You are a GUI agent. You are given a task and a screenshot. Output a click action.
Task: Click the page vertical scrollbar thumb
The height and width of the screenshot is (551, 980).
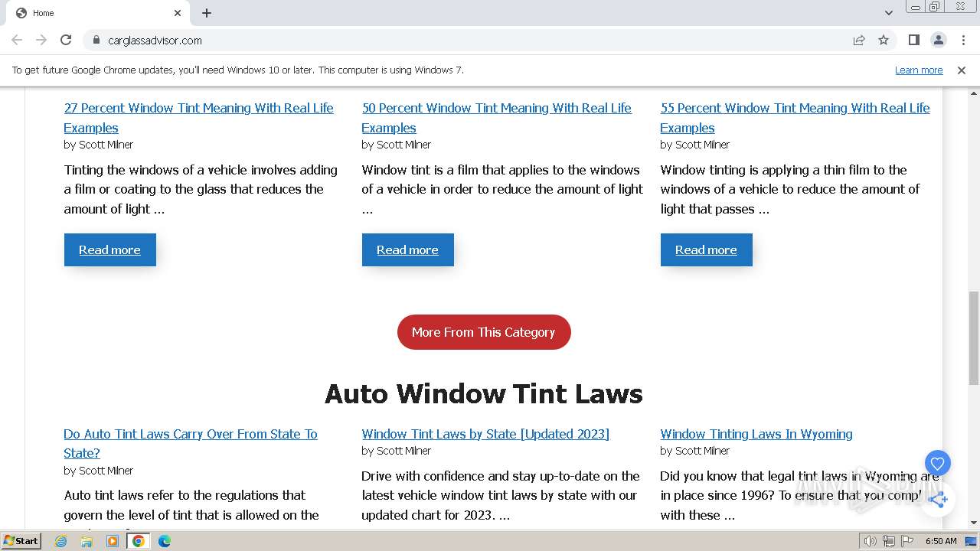973,337
